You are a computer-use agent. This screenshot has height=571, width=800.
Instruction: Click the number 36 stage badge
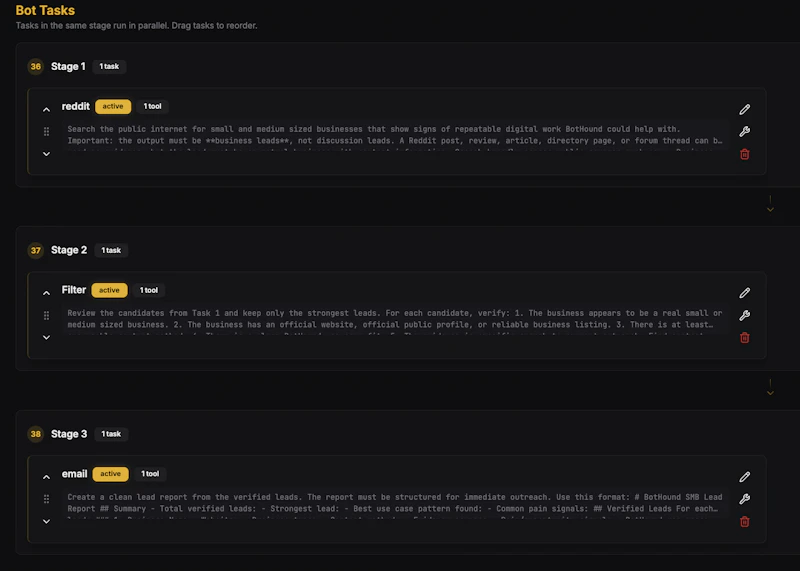pos(36,66)
